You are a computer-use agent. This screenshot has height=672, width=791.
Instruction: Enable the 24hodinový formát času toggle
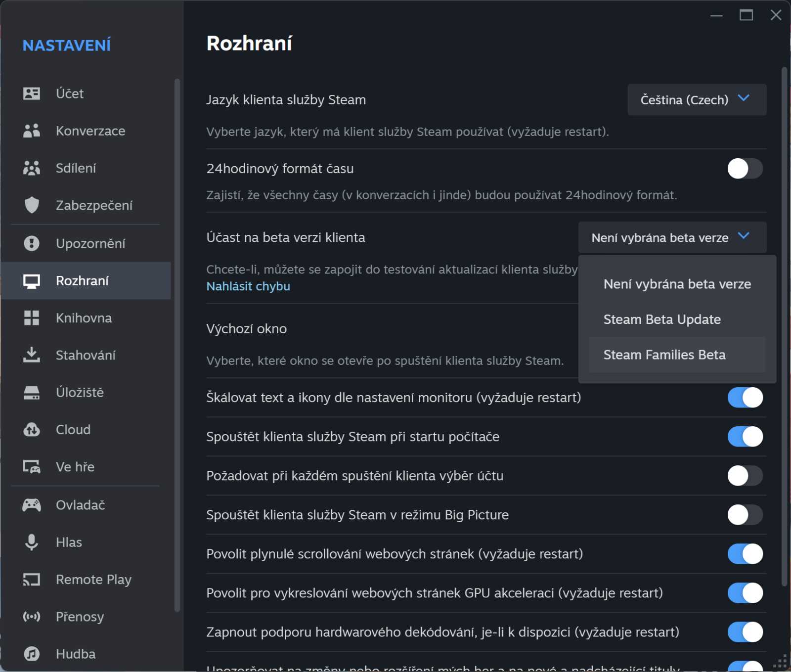click(745, 169)
